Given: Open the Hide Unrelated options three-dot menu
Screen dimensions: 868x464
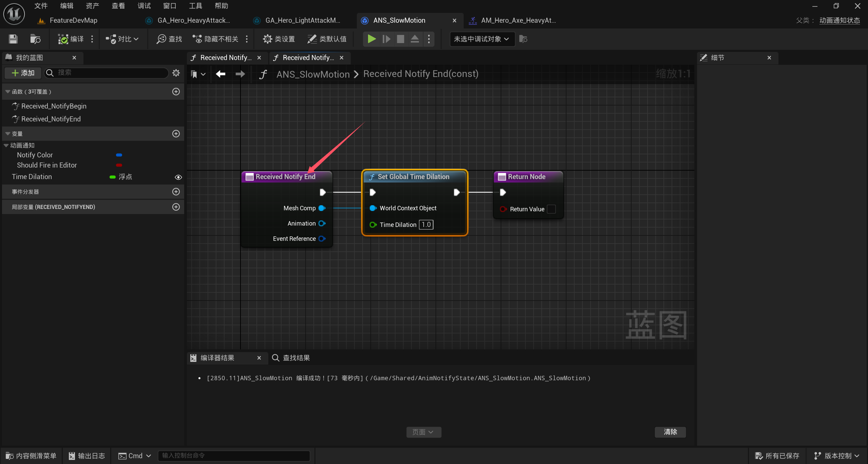Looking at the screenshot, I should pos(247,39).
